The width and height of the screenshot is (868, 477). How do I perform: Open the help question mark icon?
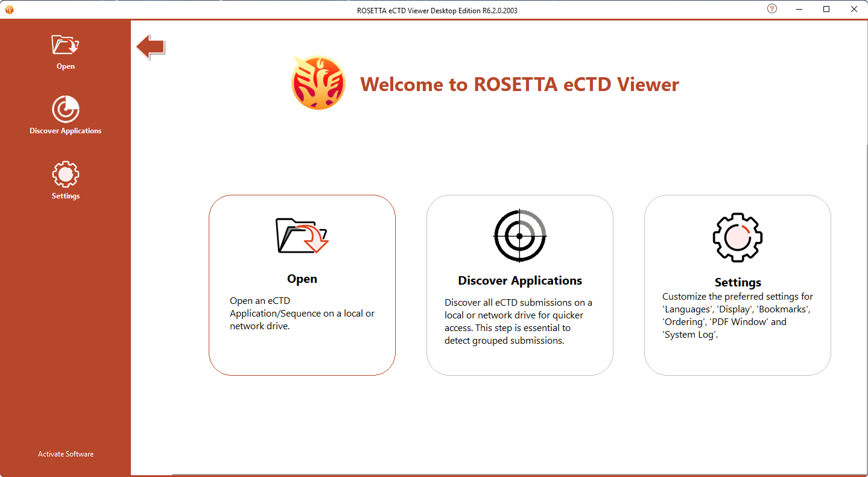tap(772, 9)
